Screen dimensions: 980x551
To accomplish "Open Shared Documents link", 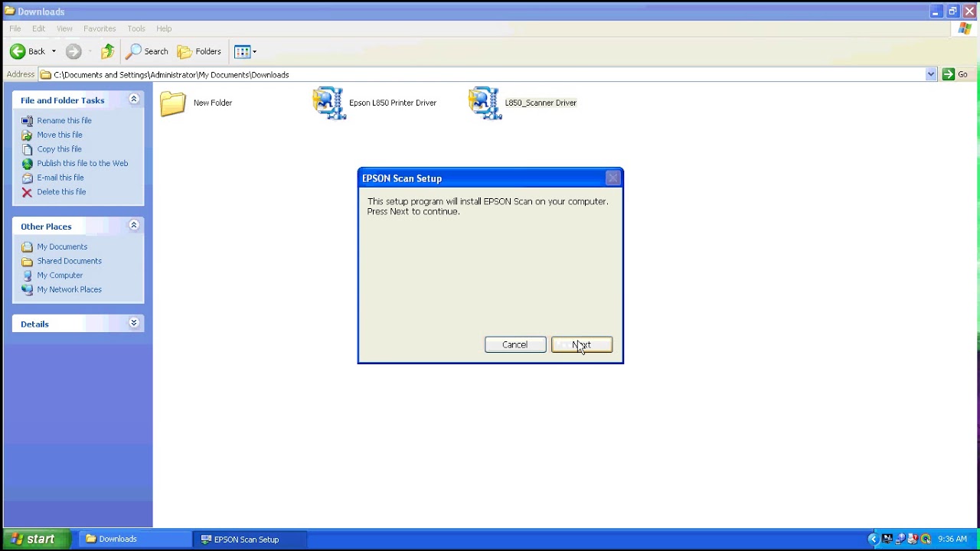I will tap(69, 261).
